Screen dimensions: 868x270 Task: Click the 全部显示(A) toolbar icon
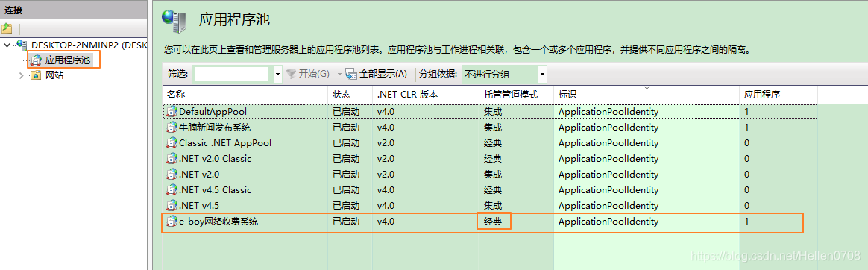tap(351, 74)
